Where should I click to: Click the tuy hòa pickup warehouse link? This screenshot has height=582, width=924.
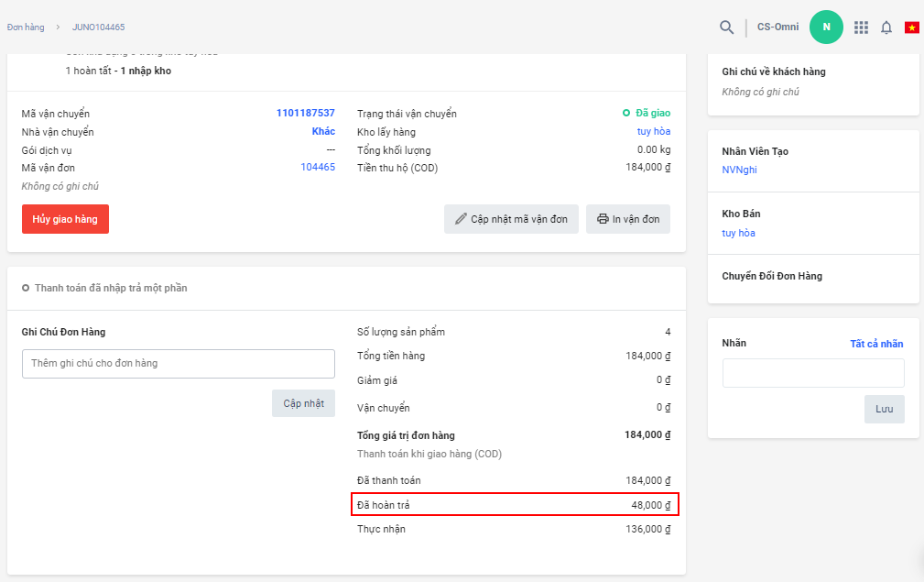[654, 132]
